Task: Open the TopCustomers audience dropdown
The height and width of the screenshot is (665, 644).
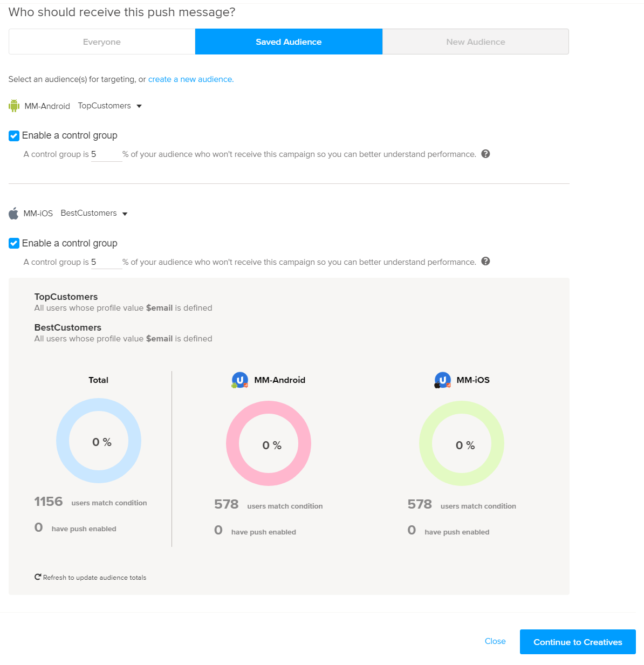Action: pyautogui.click(x=109, y=106)
